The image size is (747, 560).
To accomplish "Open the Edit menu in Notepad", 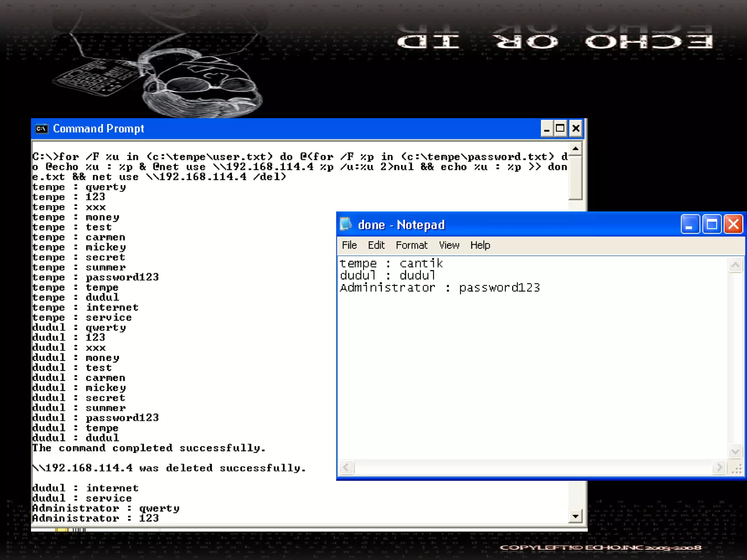I will 376,245.
